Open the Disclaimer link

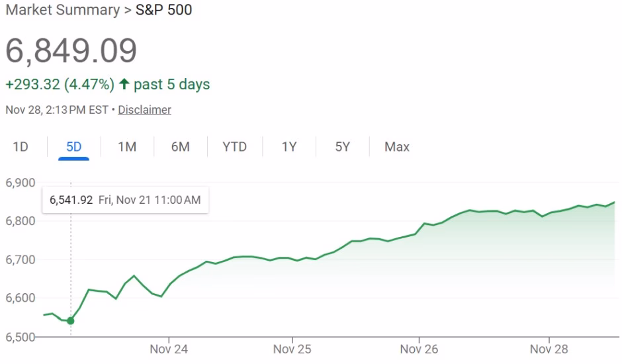tap(144, 110)
